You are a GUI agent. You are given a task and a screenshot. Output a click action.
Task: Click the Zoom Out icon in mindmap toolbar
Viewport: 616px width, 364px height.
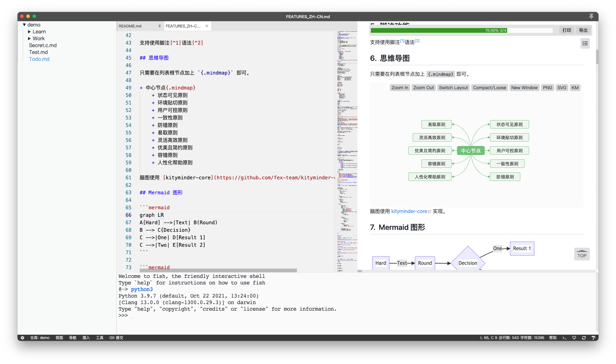pos(423,88)
